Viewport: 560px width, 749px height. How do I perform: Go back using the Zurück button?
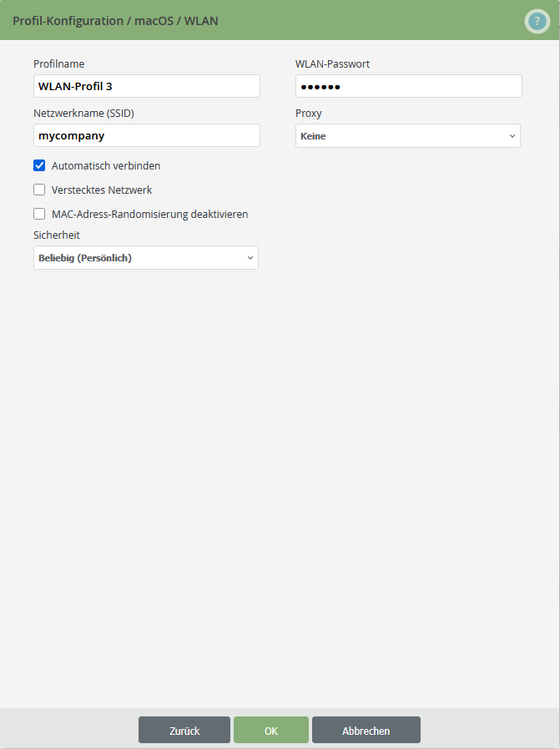pos(184,729)
